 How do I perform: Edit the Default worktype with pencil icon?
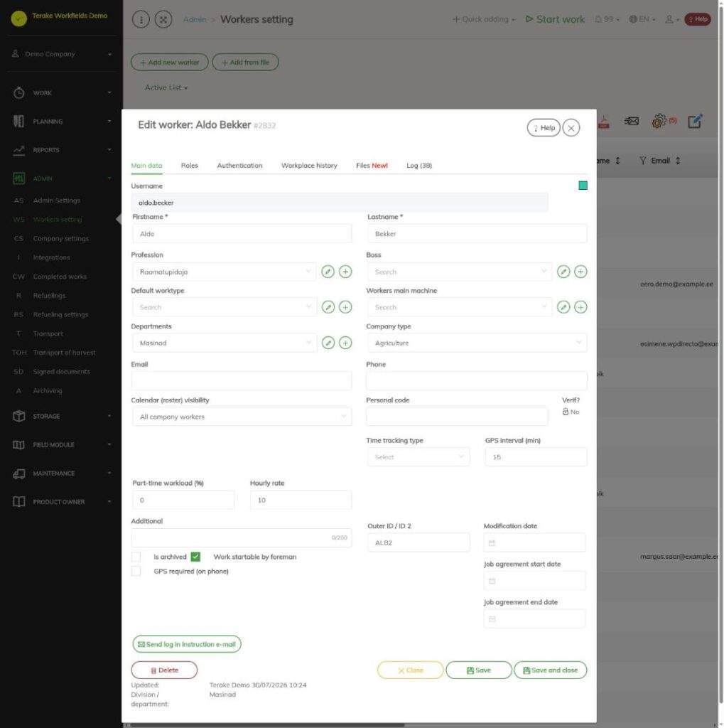[x=328, y=307]
